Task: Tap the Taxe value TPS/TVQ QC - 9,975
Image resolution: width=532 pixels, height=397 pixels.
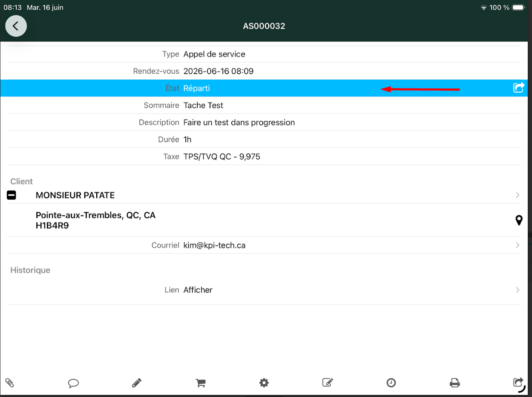Action: click(221, 157)
